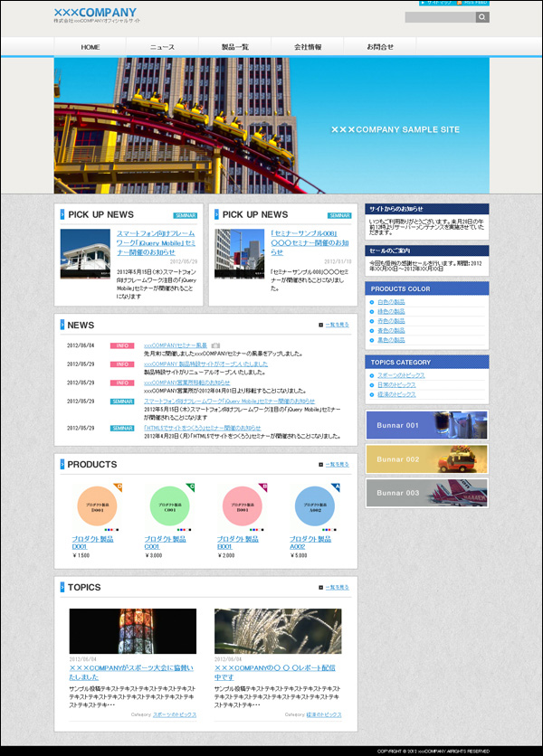Open 日常のトピックス in Topics Category sidebar
The height and width of the screenshot is (756, 543).
[396, 385]
